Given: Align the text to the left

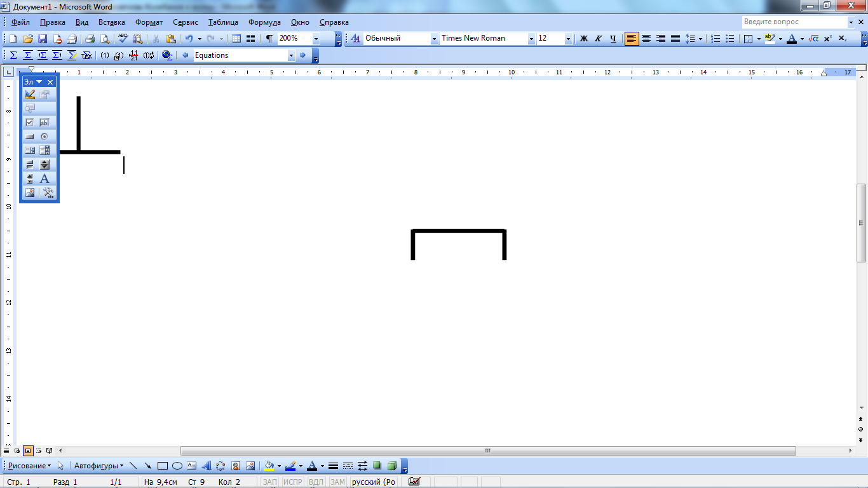Looking at the screenshot, I should pos(632,39).
